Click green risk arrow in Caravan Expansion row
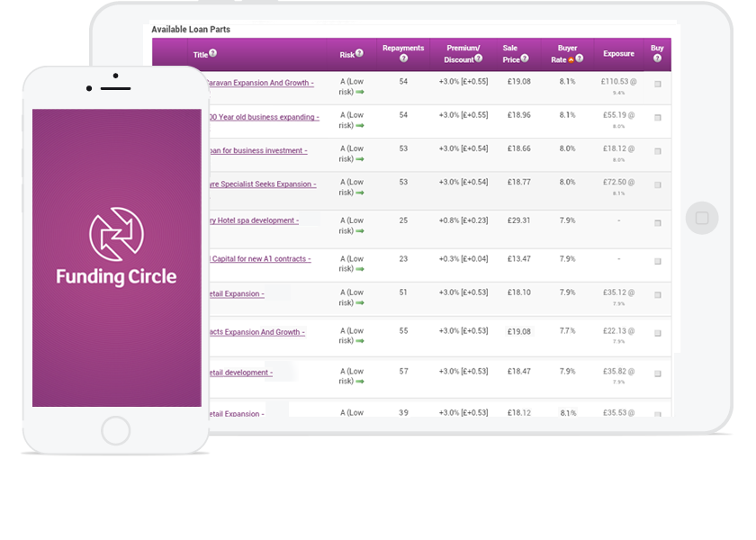Viewport: 756px width, 540px height. click(360, 92)
